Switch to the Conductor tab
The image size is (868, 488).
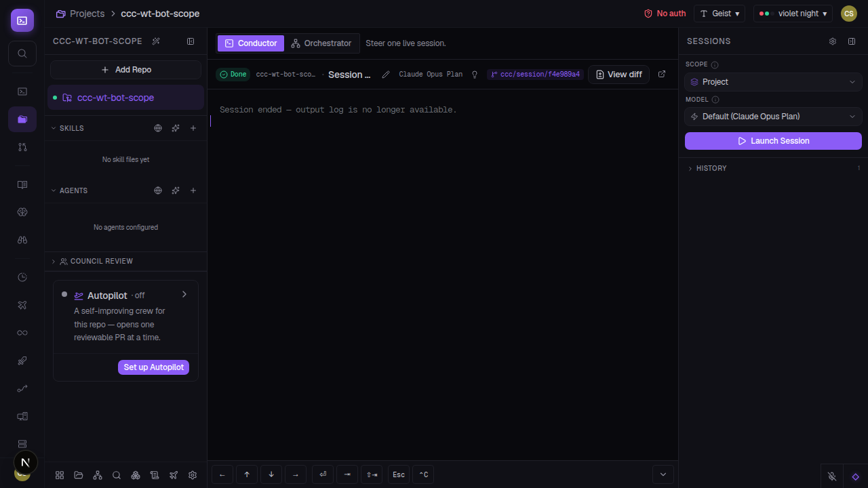[x=251, y=43]
